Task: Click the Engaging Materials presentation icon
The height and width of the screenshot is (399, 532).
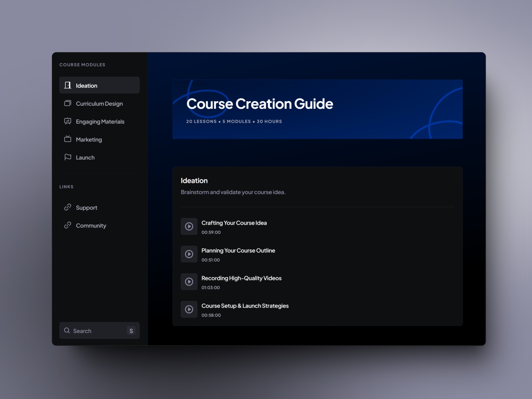Action: tap(67, 121)
